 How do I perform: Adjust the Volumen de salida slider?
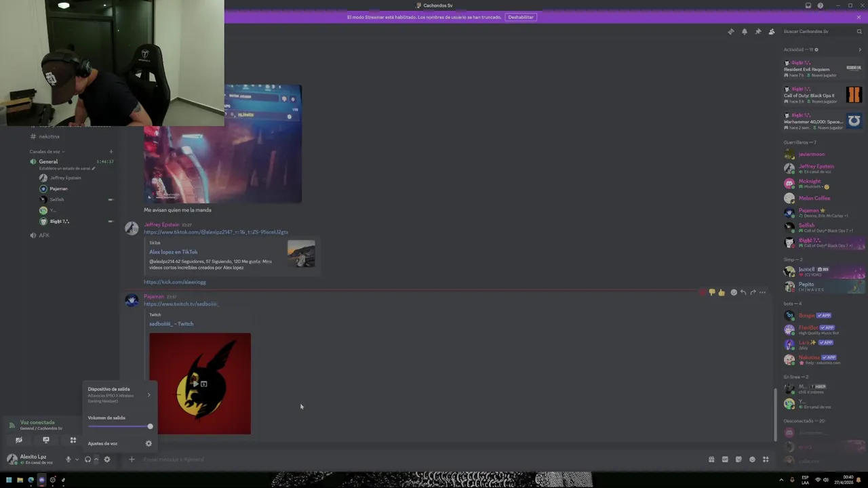point(119,426)
